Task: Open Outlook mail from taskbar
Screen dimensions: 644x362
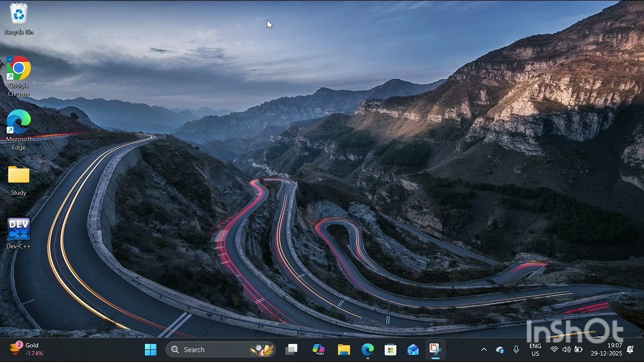Action: [x=413, y=349]
